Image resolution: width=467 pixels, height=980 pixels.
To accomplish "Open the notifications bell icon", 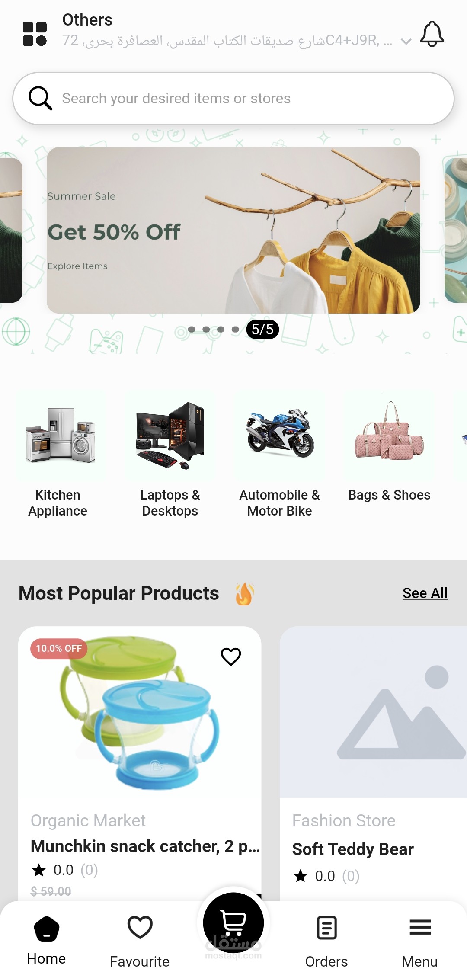I will [x=432, y=34].
